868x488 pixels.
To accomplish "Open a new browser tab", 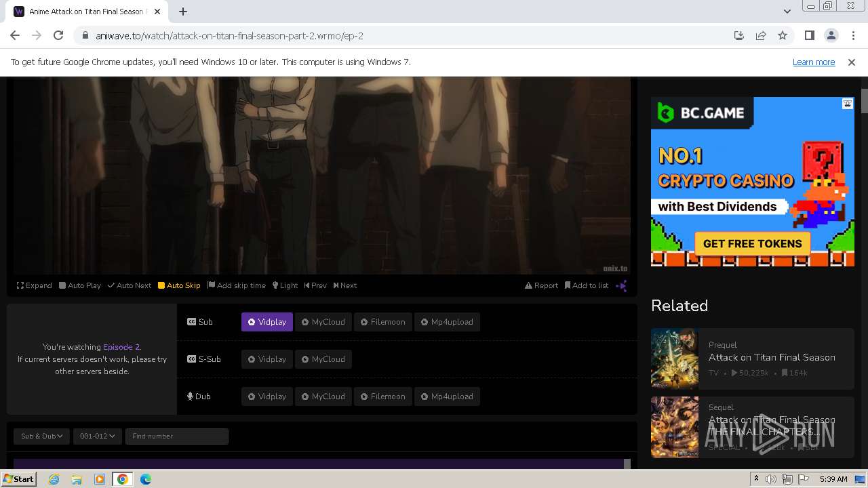I will pos(183,12).
